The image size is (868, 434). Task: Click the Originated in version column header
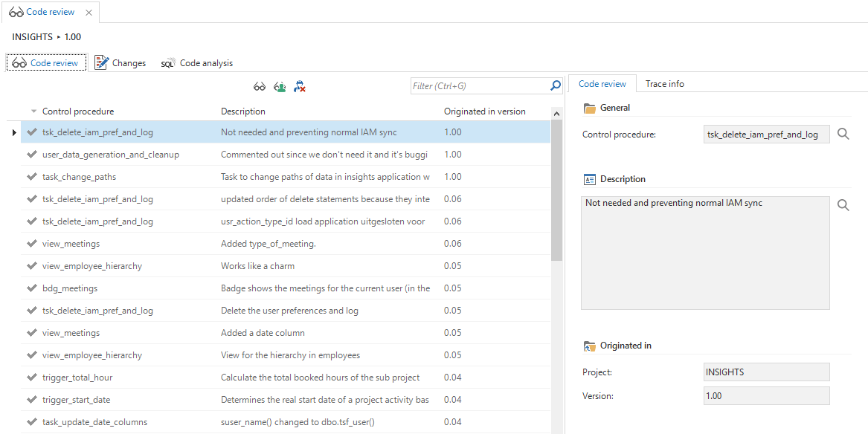484,111
